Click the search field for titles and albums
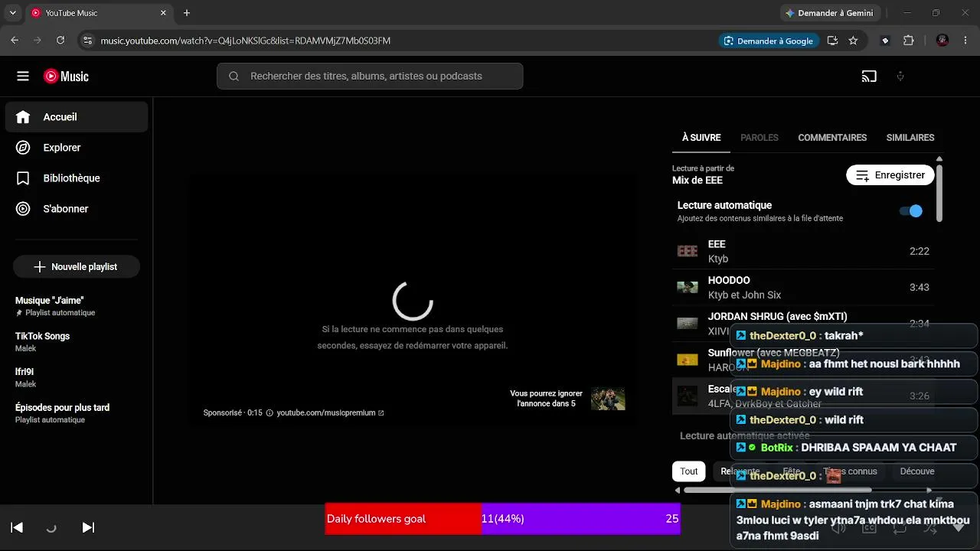Screen dimensions: 980x551 [x=370, y=77]
